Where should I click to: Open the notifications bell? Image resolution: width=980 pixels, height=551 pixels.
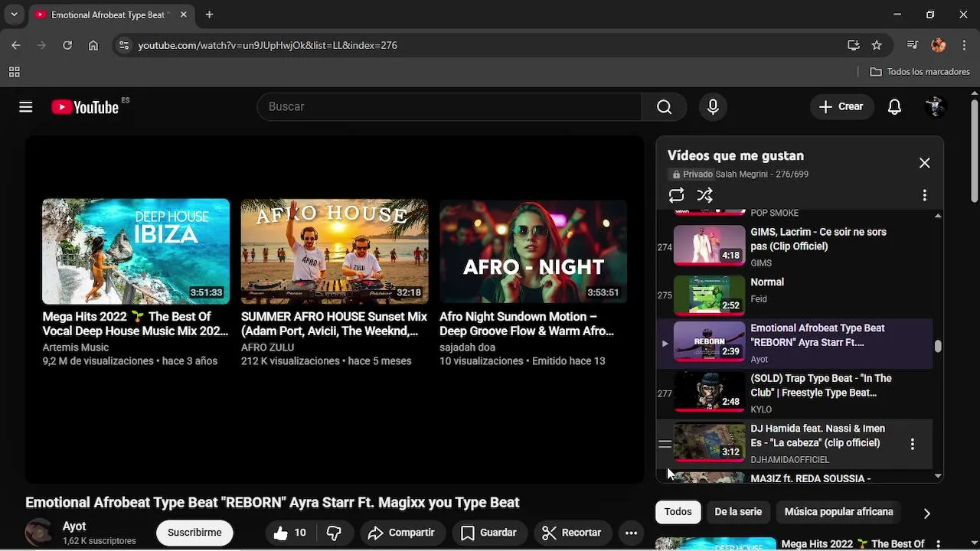(894, 107)
